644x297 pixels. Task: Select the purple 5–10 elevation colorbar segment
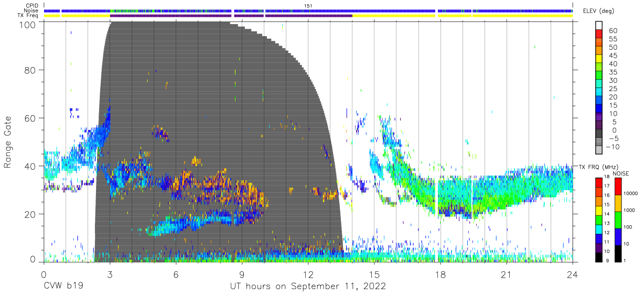599,117
